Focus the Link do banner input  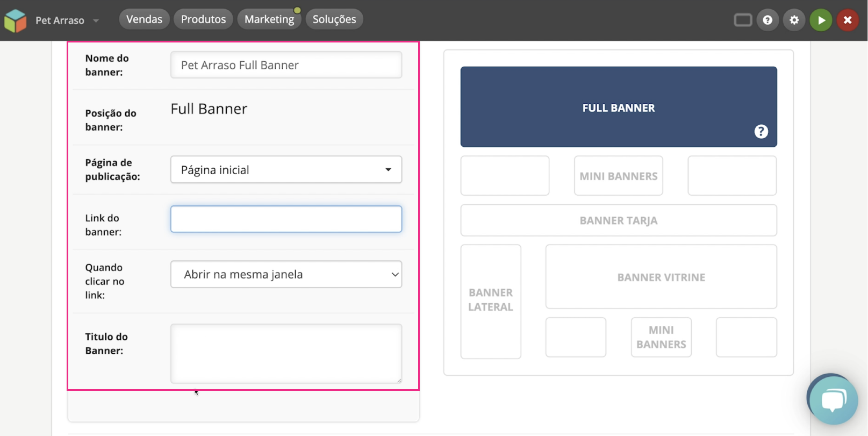click(x=286, y=219)
